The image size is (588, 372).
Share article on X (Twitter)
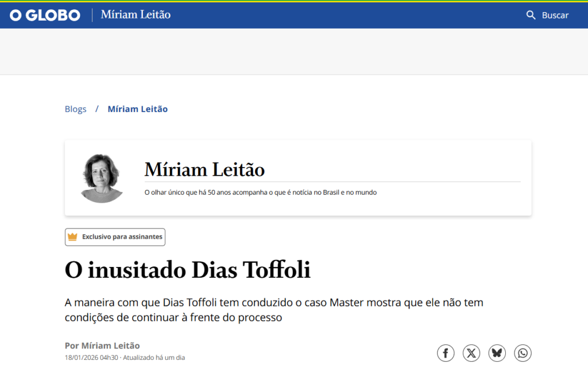click(x=471, y=352)
